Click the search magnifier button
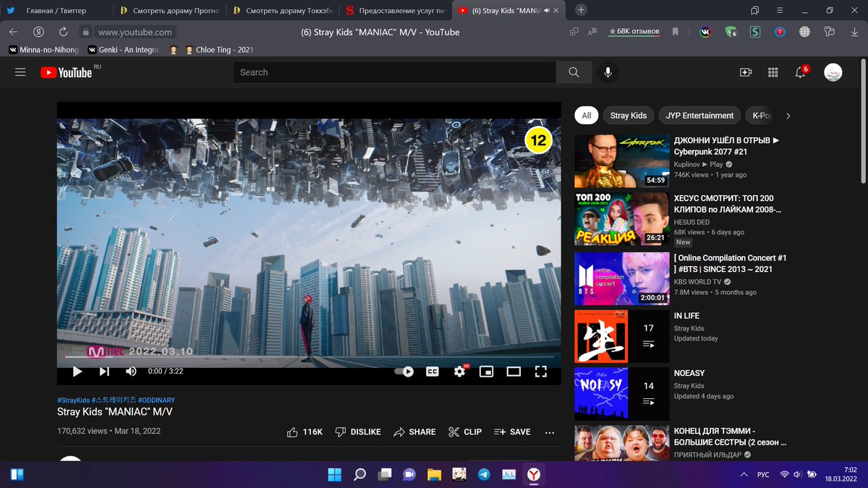 click(x=574, y=72)
